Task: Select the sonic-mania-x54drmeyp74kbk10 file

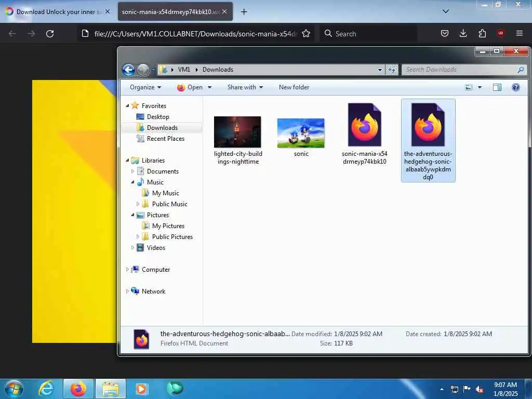Action: point(364,134)
